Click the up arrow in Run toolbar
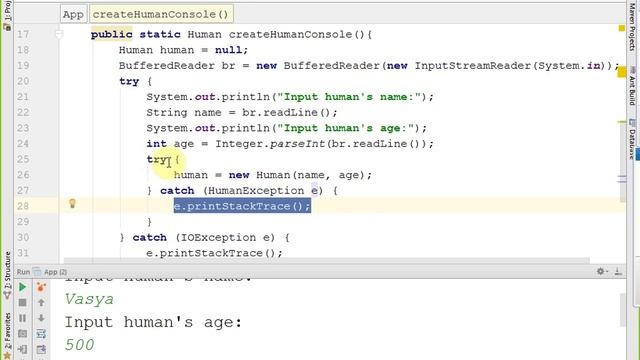Image resolution: width=640 pixels, height=360 pixels. [x=41, y=302]
